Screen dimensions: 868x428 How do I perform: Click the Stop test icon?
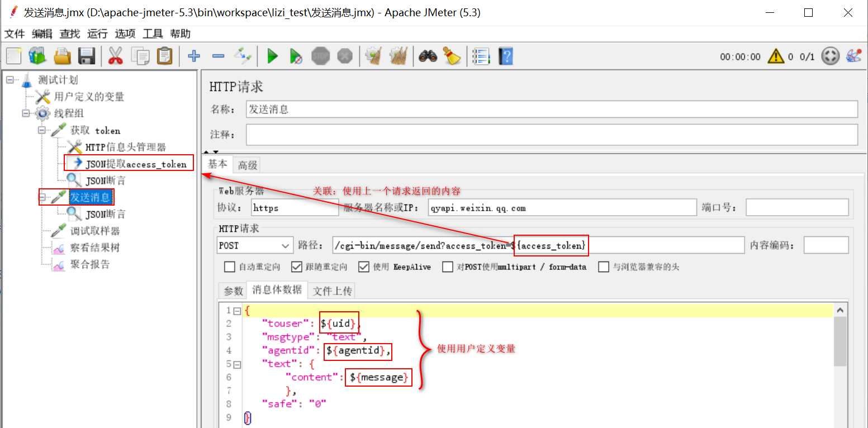point(320,56)
